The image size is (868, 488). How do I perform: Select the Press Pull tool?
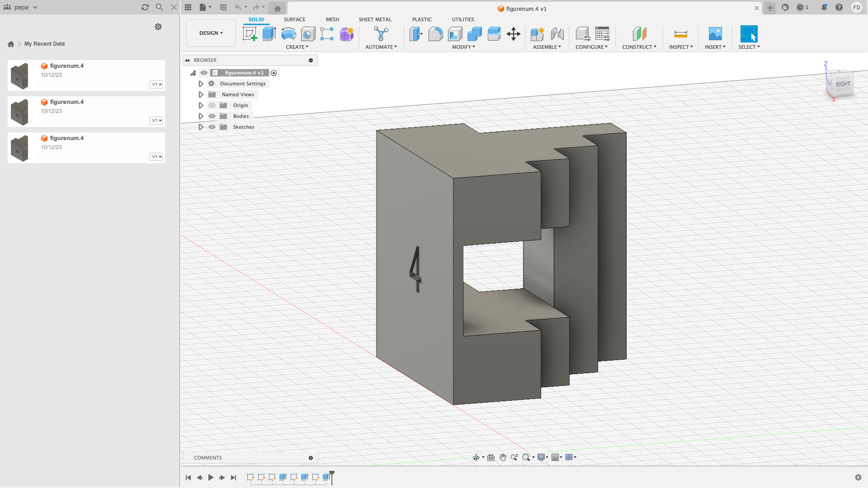pos(416,34)
